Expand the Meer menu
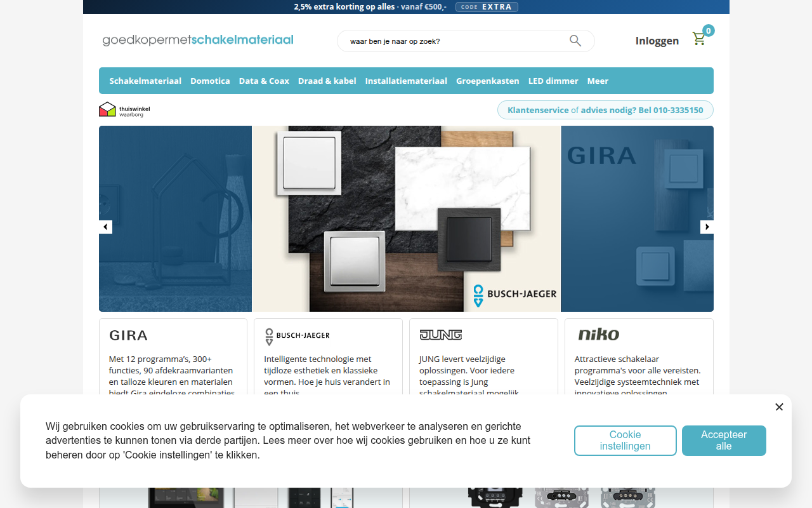Screen dimensions: 812x508 coord(598,81)
